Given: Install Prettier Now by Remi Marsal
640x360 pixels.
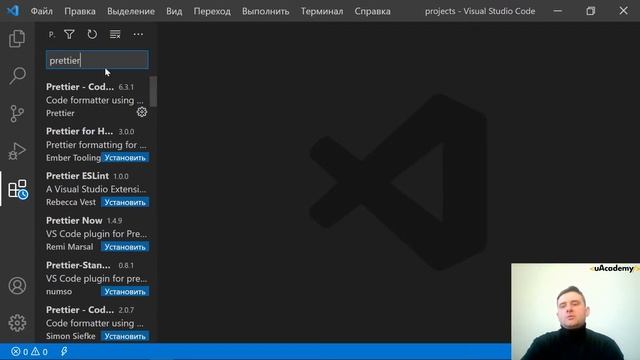Looking at the screenshot, I should click(x=125, y=247).
